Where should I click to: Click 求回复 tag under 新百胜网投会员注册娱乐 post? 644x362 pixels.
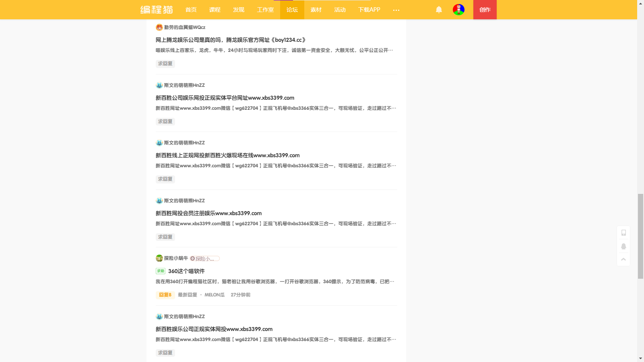[x=165, y=237]
